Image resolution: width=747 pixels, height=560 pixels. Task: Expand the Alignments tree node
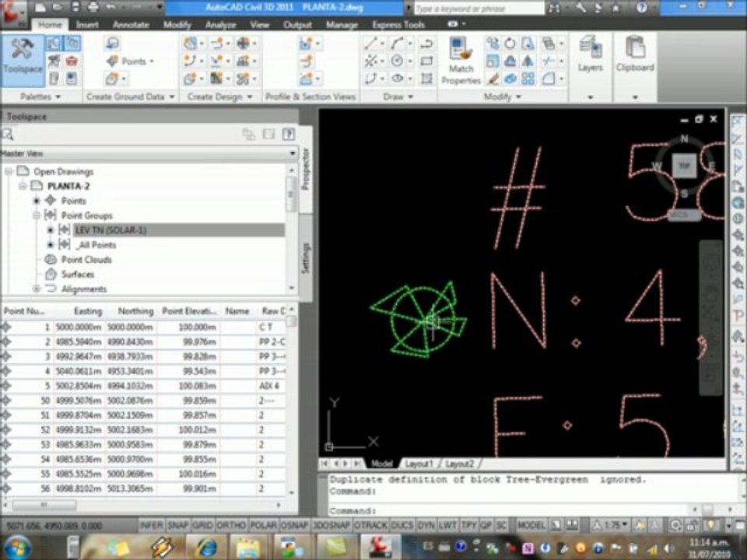[37, 289]
